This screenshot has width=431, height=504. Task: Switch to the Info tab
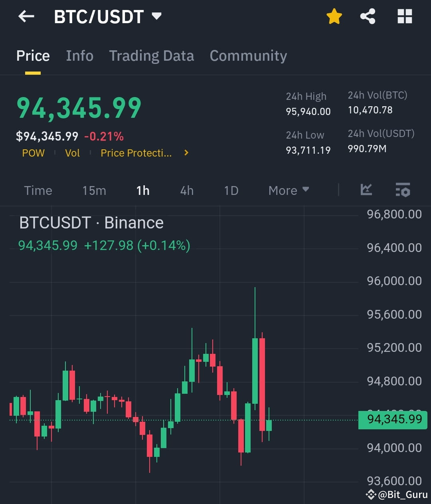79,56
